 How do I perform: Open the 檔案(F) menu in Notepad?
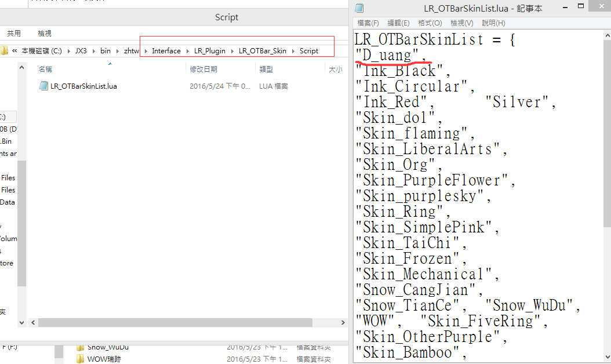pos(368,23)
